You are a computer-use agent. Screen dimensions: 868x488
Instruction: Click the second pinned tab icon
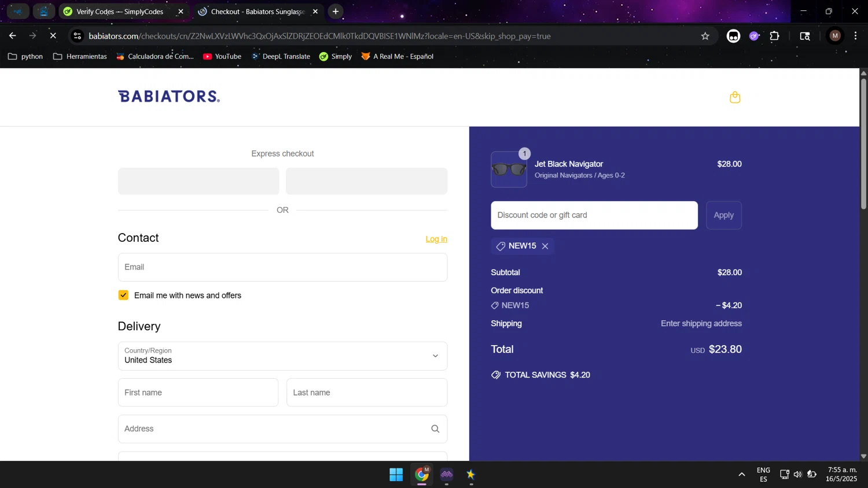(44, 12)
